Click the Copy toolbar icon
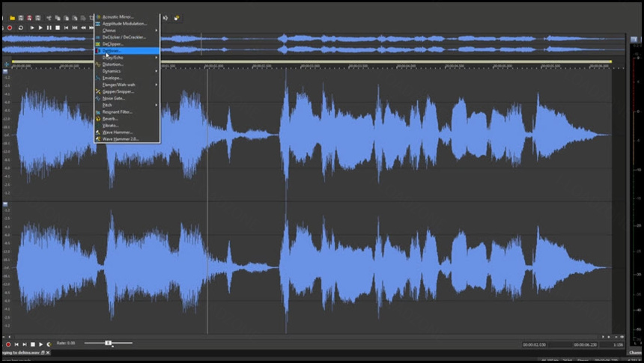This screenshot has width=644, height=363. point(58,18)
